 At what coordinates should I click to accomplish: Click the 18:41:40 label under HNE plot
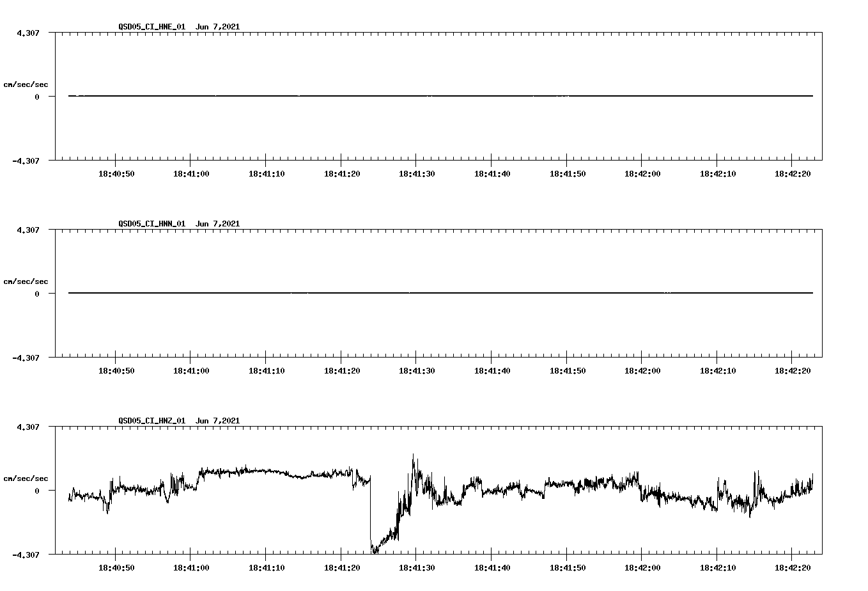(x=492, y=174)
